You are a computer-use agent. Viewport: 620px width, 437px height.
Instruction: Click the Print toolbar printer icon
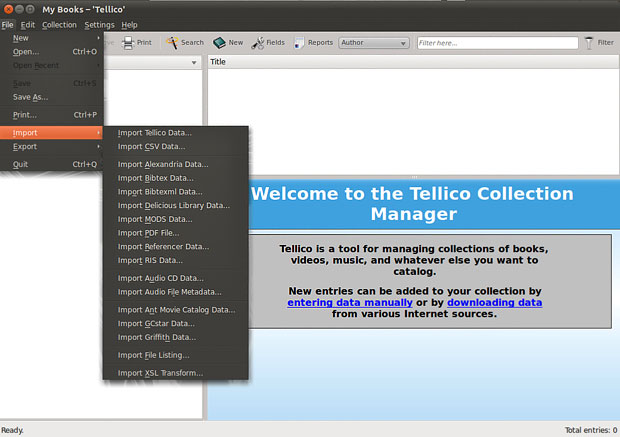128,43
